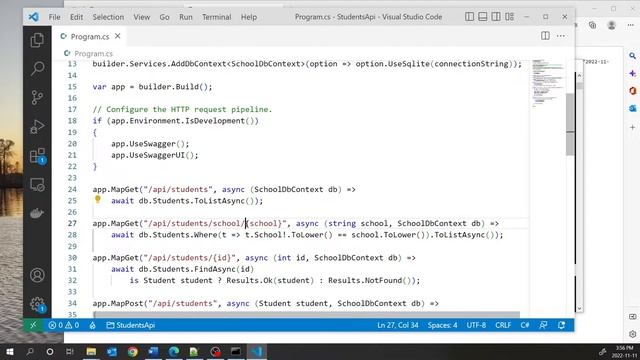Open the Extensions view

click(x=37, y=156)
